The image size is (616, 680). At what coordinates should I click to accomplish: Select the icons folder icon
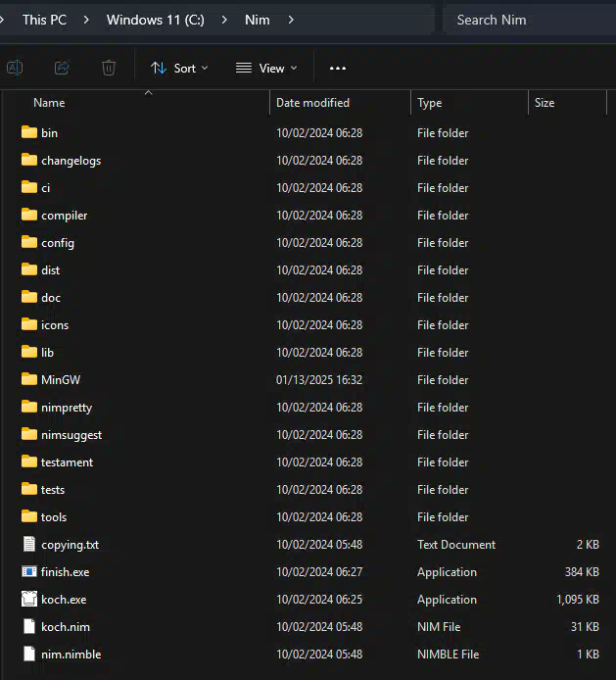click(x=29, y=324)
